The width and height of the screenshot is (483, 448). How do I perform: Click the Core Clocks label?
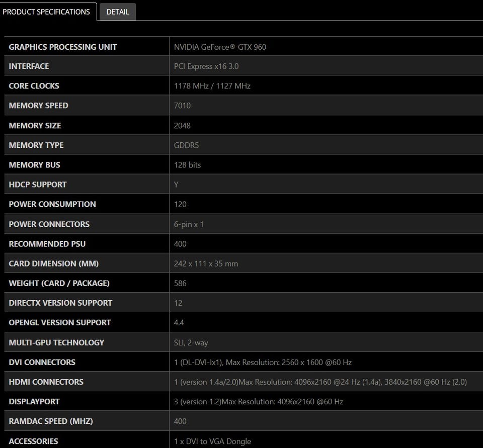click(x=34, y=86)
